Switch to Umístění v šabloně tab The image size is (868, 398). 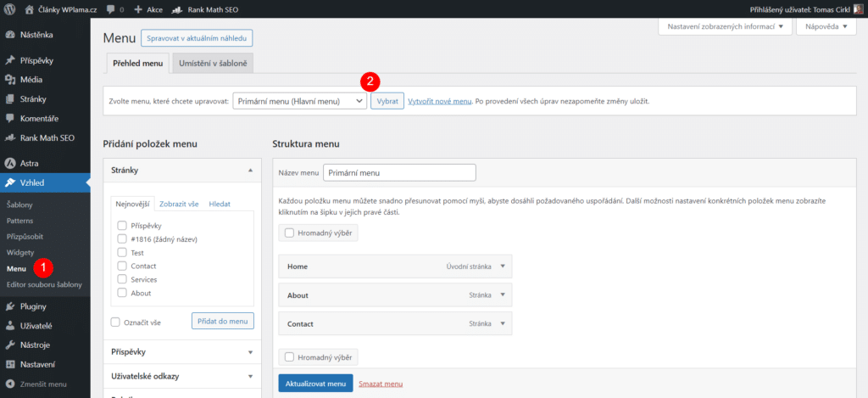(x=213, y=64)
